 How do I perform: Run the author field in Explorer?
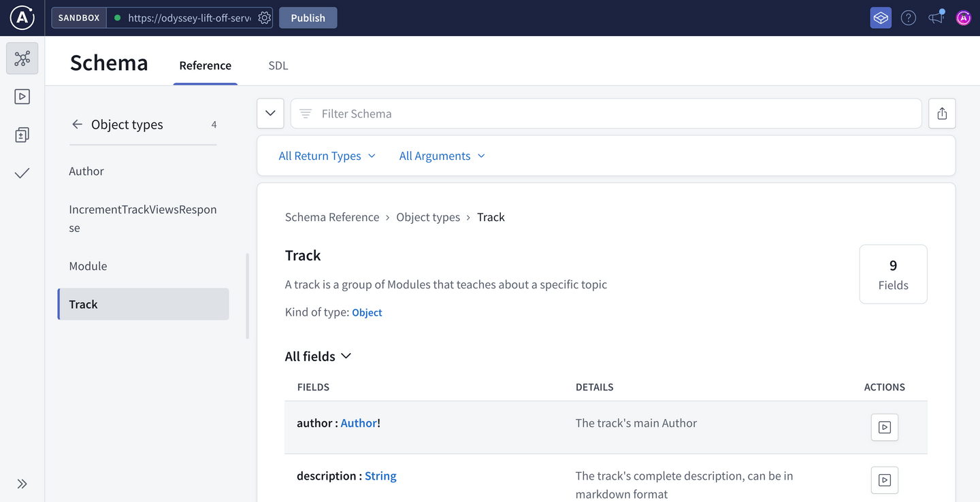coord(884,427)
